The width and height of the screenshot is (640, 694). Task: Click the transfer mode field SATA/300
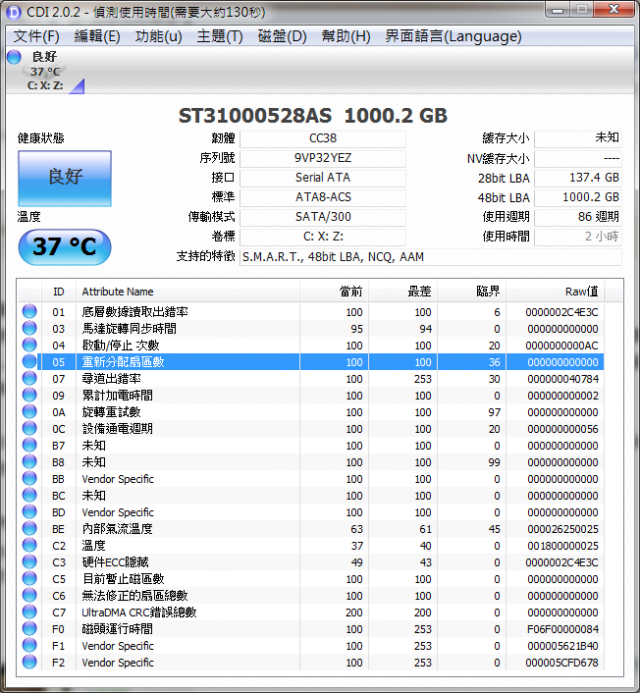pos(323,217)
